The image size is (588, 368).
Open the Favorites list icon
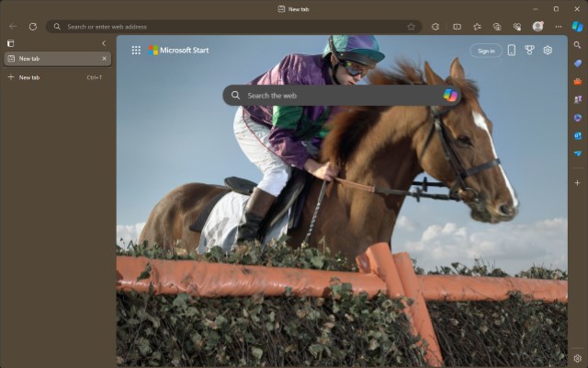(x=477, y=27)
